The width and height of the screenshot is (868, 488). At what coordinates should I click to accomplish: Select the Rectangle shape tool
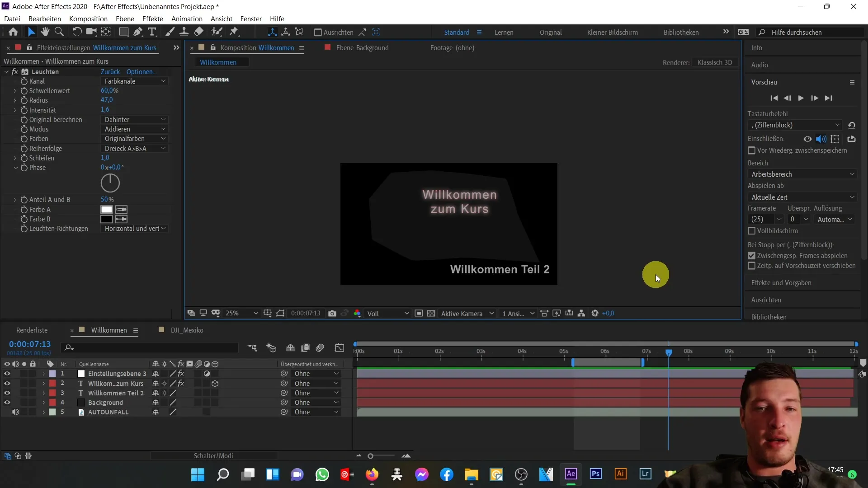point(123,32)
